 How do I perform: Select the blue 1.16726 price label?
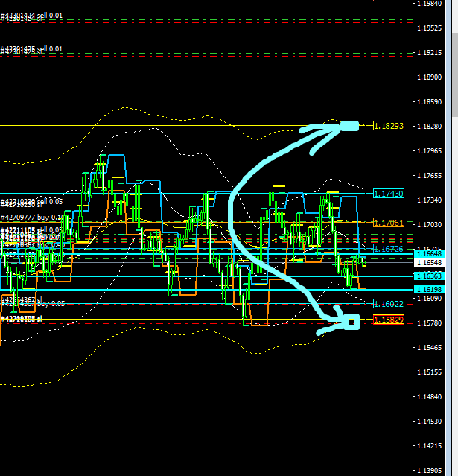coord(389,248)
